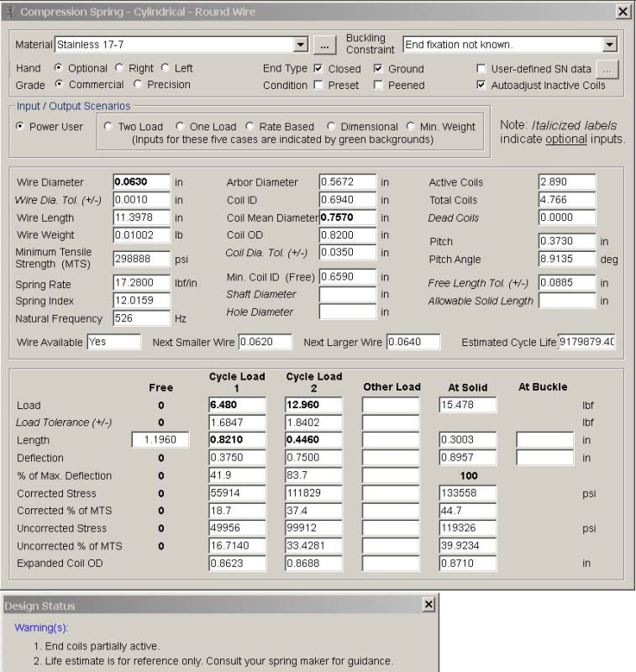Click the Coil Dia. Tol. field
The width and height of the screenshot is (636, 672).
(x=348, y=253)
